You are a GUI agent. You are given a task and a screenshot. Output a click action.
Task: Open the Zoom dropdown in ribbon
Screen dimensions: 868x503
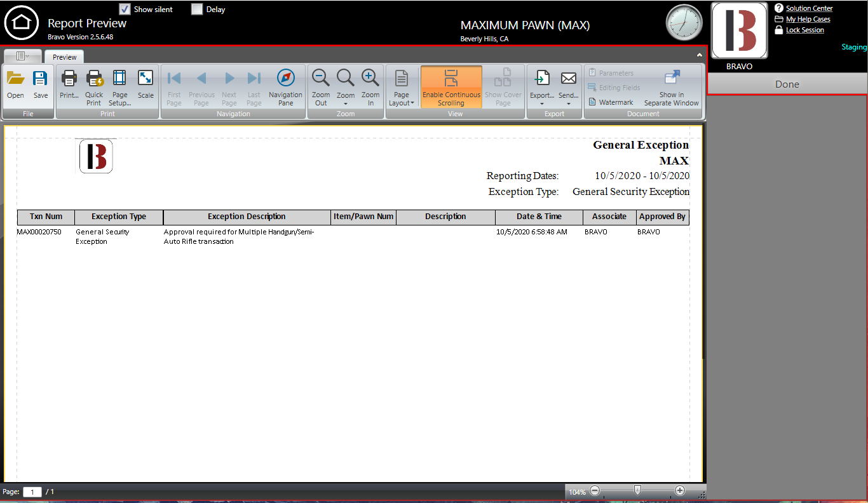pos(346,88)
